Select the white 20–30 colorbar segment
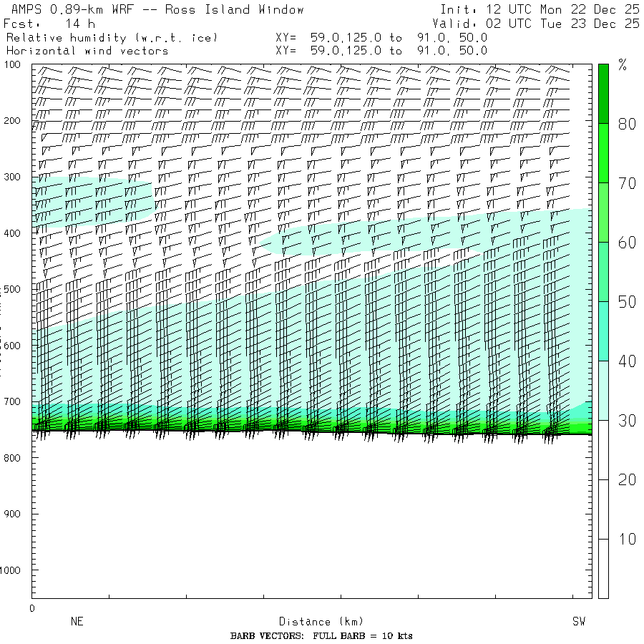 [603, 450]
